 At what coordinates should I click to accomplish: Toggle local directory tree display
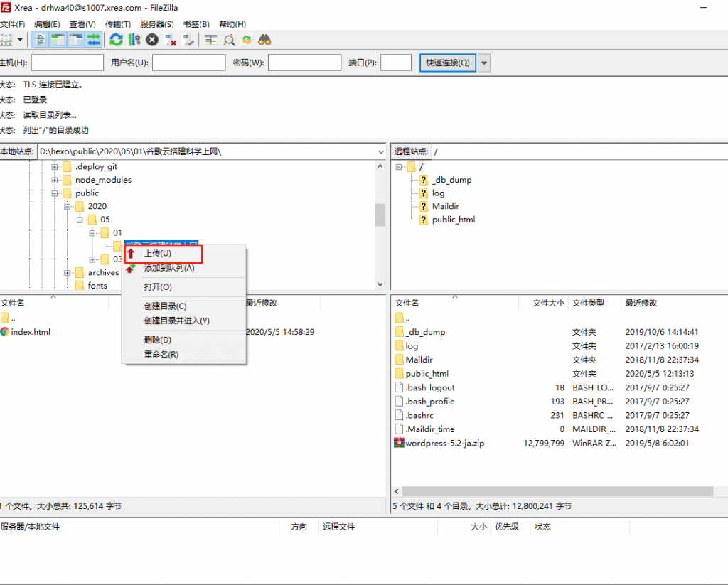[x=58, y=40]
